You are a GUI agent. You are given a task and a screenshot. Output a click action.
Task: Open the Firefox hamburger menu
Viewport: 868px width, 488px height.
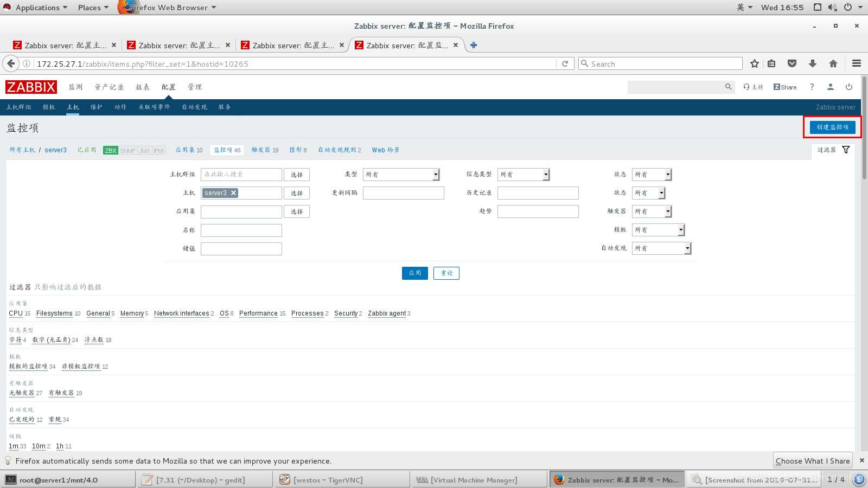click(x=857, y=63)
